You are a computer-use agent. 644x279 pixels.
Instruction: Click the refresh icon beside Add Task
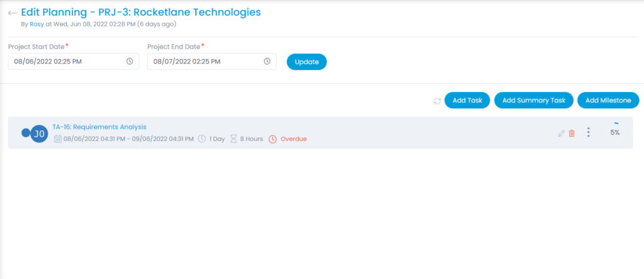point(438,101)
